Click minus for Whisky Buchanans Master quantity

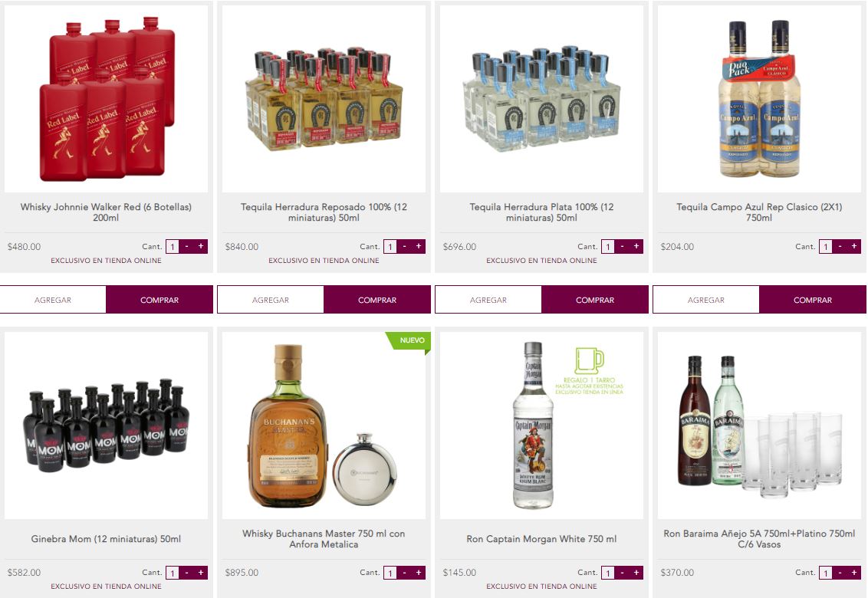tap(404, 573)
